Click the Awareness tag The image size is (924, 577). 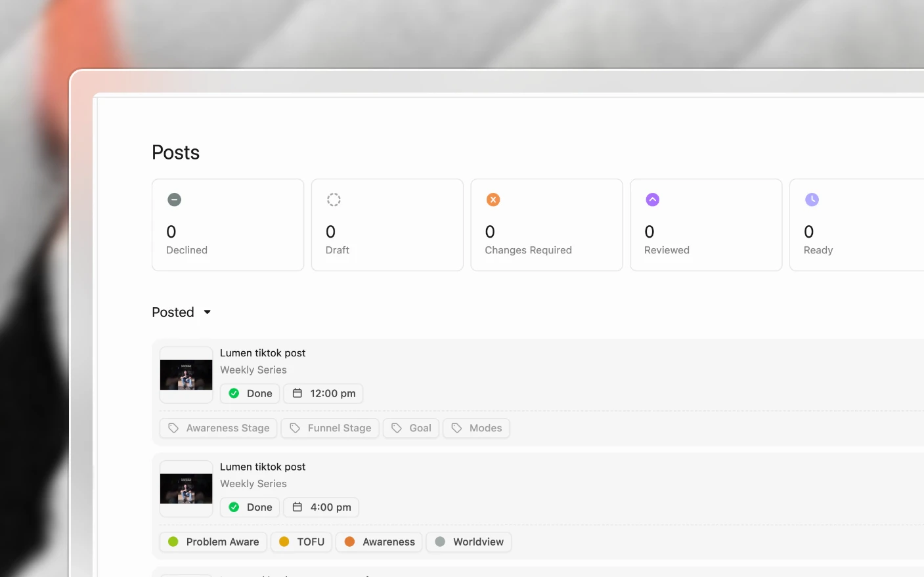[379, 542]
